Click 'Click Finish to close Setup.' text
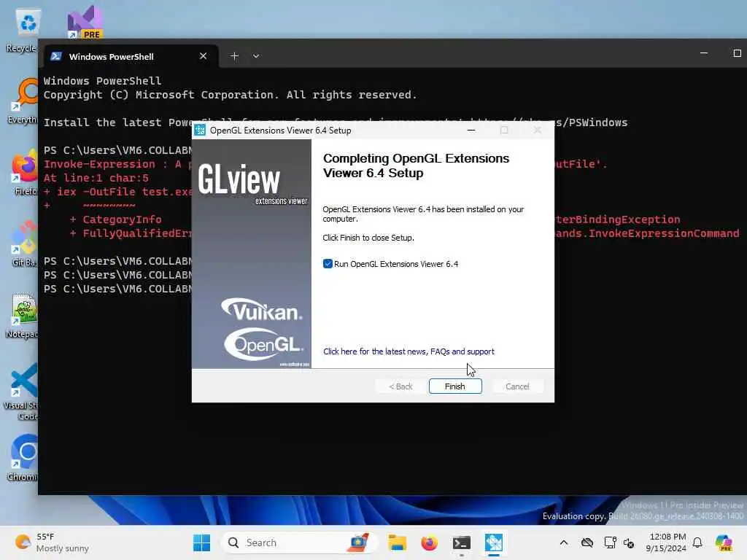Viewport: 747px width, 560px height. pyautogui.click(x=368, y=238)
